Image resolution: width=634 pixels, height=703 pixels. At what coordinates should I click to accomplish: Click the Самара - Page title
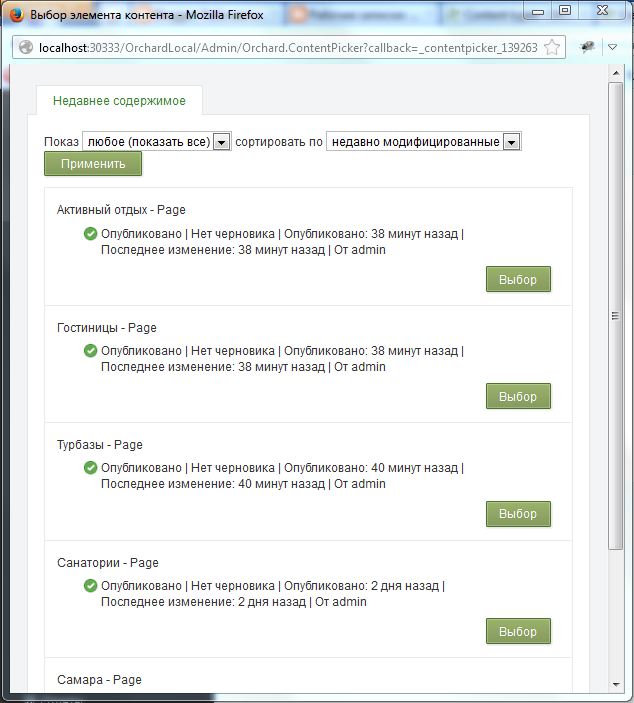click(x=99, y=680)
